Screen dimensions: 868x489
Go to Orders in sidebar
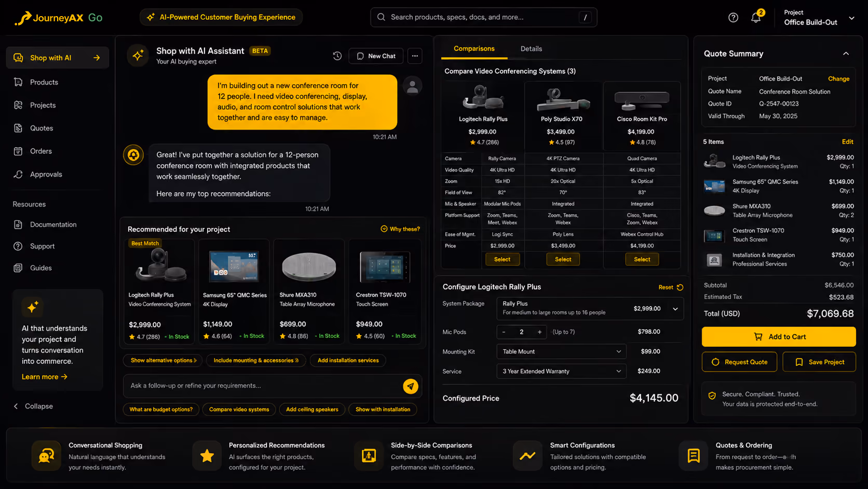[x=41, y=151]
